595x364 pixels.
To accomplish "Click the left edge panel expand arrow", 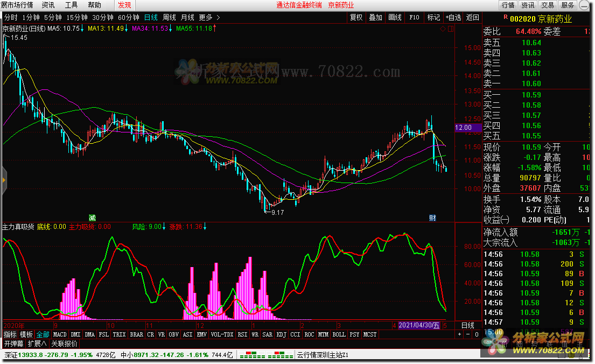I will (x=4, y=180).
